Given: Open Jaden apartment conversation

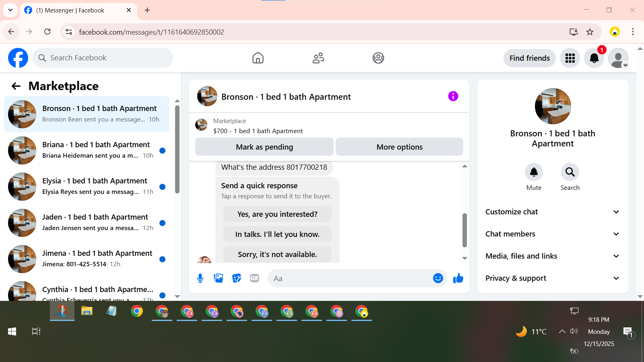Looking at the screenshot, I should pyautogui.click(x=87, y=223).
